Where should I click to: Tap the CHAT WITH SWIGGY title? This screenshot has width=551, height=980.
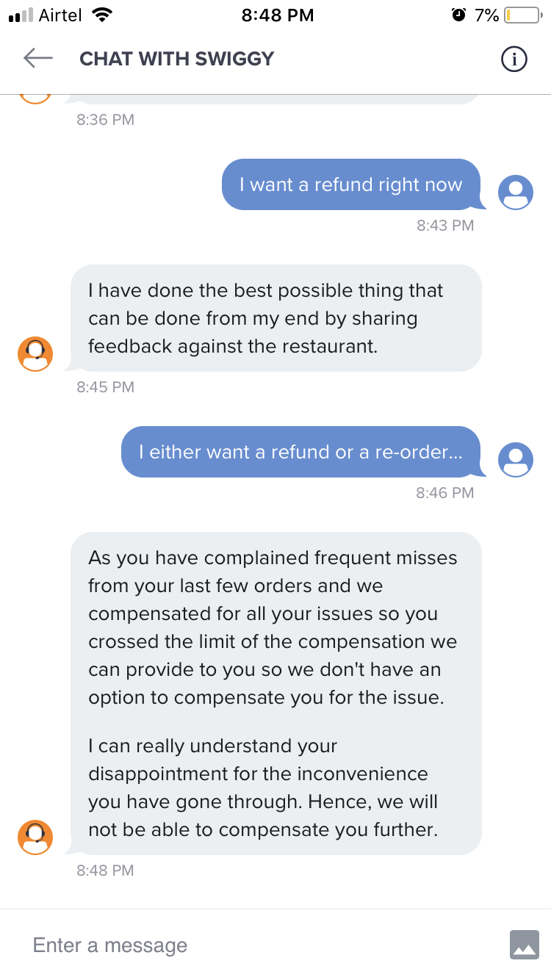click(176, 59)
